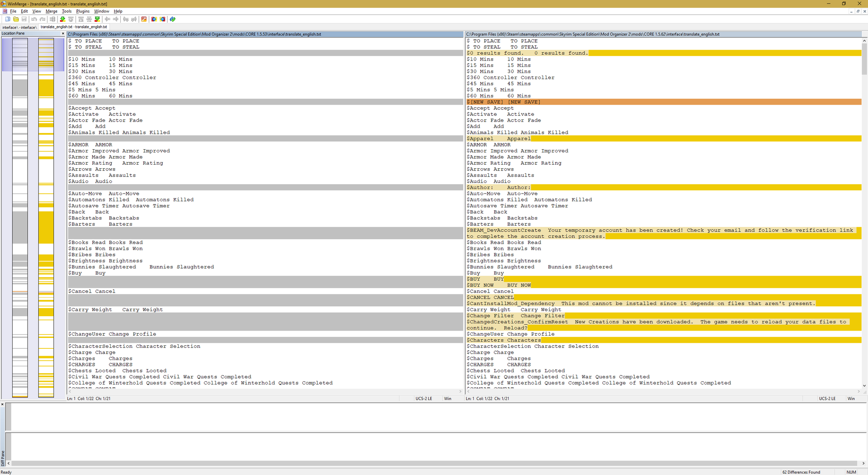Click the Open folder toolbar icon
Viewport: 868px width, 475px height.
[x=16, y=19]
